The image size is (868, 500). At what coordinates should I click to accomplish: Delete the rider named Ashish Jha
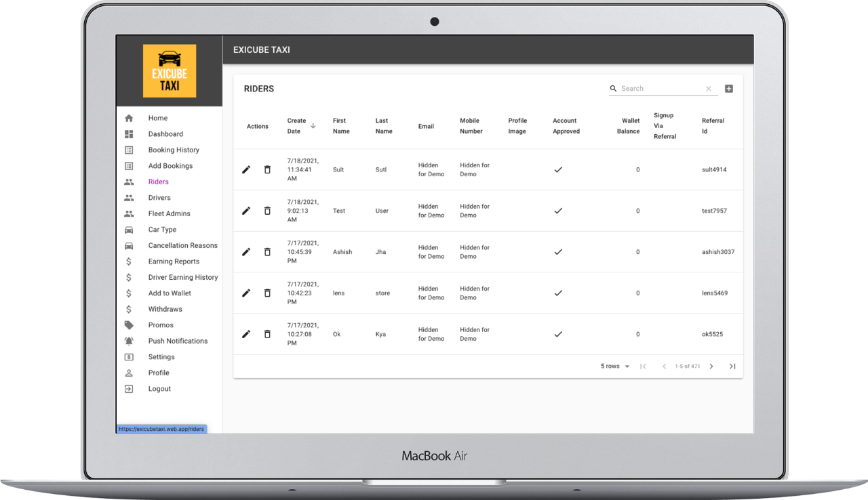point(267,252)
